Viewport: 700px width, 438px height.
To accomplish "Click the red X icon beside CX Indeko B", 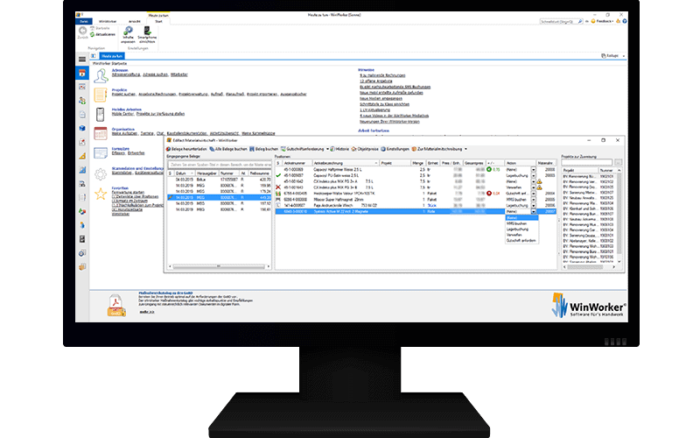I will [x=279, y=188].
